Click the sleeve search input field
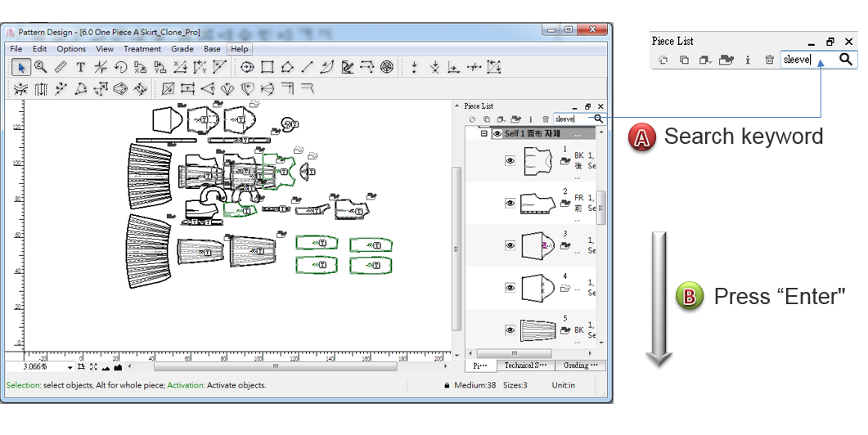This screenshot has height=435, width=868. [x=571, y=119]
